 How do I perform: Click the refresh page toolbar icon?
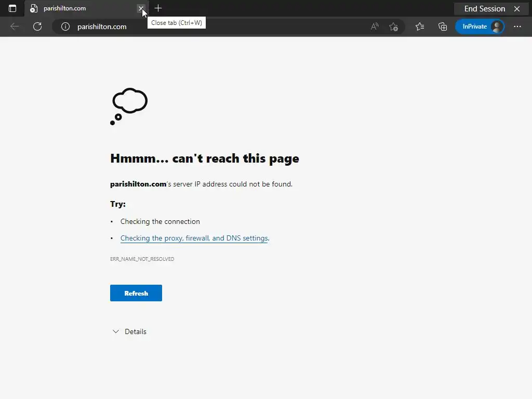point(37,26)
